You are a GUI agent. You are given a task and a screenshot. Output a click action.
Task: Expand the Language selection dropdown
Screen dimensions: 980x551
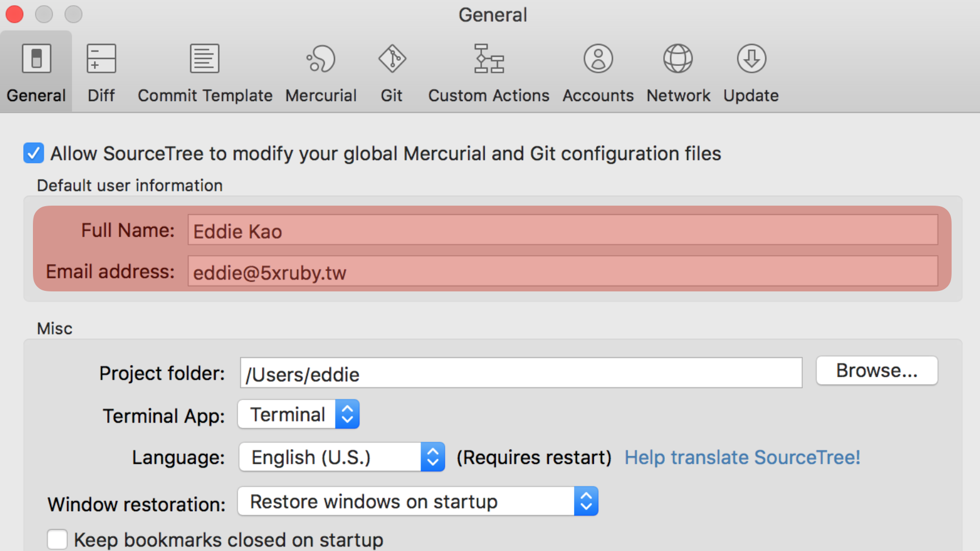[x=341, y=457]
